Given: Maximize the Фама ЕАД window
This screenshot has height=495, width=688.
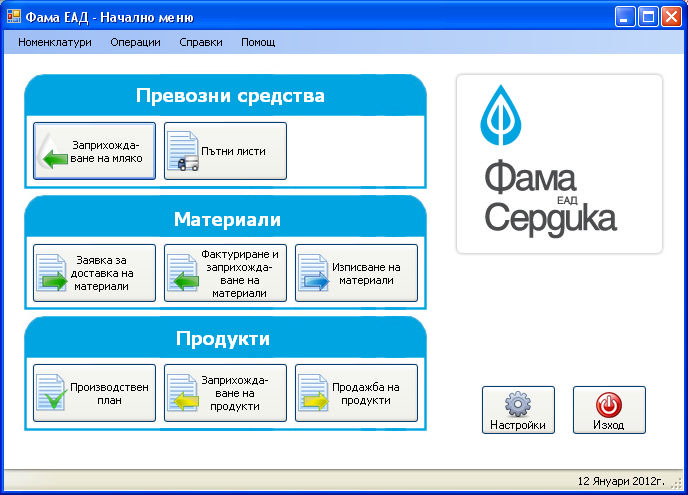Looking at the screenshot, I should coord(648,17).
